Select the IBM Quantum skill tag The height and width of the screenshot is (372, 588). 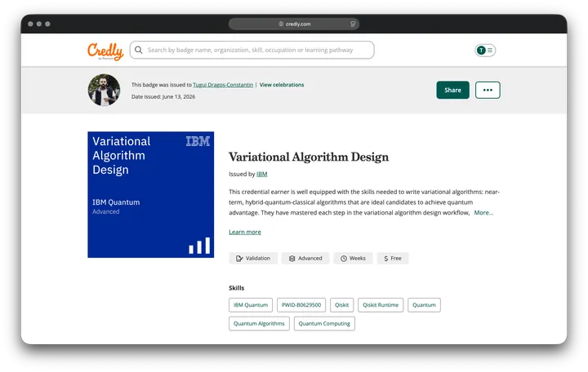[251, 305]
